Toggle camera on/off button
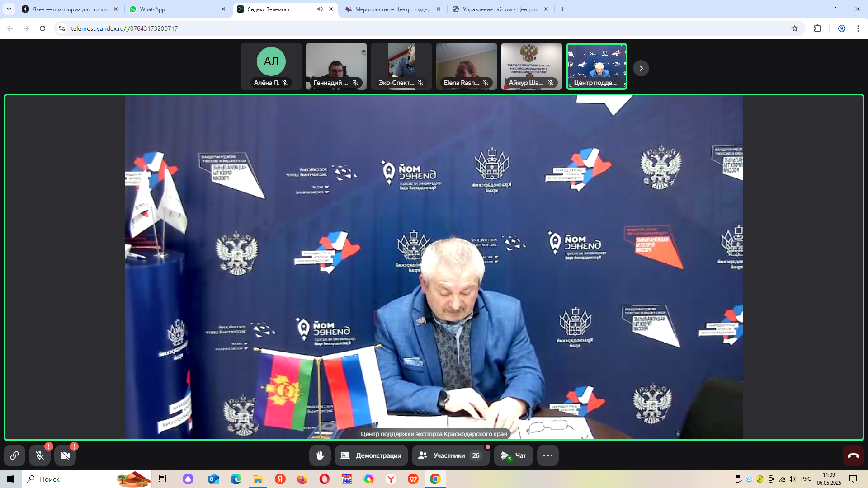868x488 pixels. click(x=65, y=455)
